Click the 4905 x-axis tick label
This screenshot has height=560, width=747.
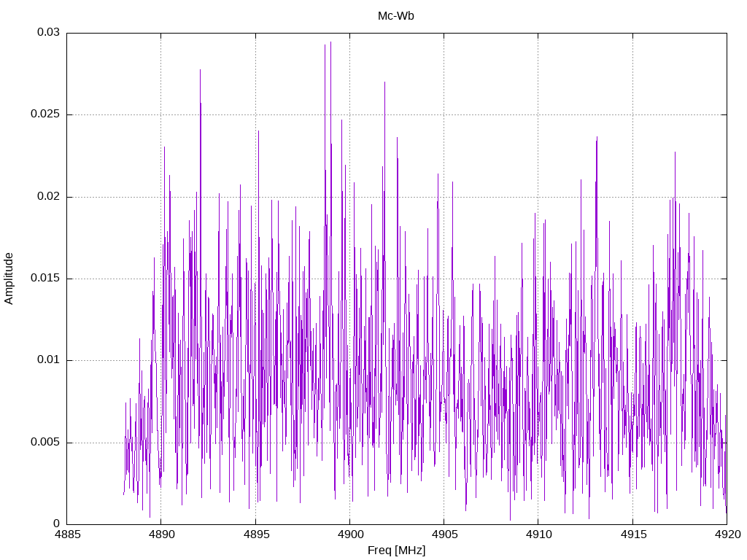pos(444,534)
